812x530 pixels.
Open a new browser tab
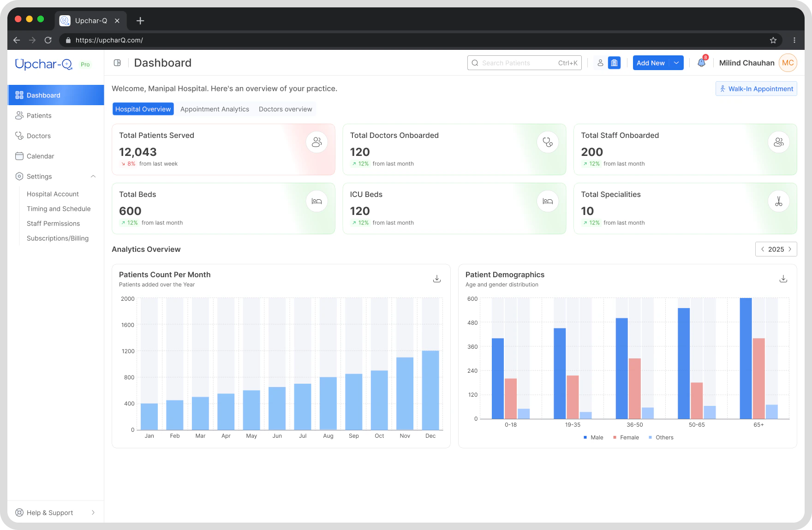pyautogui.click(x=140, y=21)
